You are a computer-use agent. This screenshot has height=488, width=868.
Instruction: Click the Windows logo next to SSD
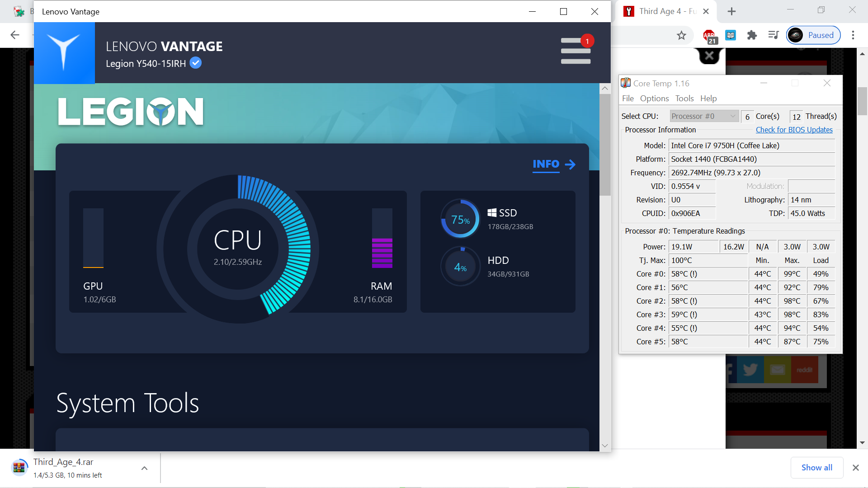pyautogui.click(x=492, y=213)
